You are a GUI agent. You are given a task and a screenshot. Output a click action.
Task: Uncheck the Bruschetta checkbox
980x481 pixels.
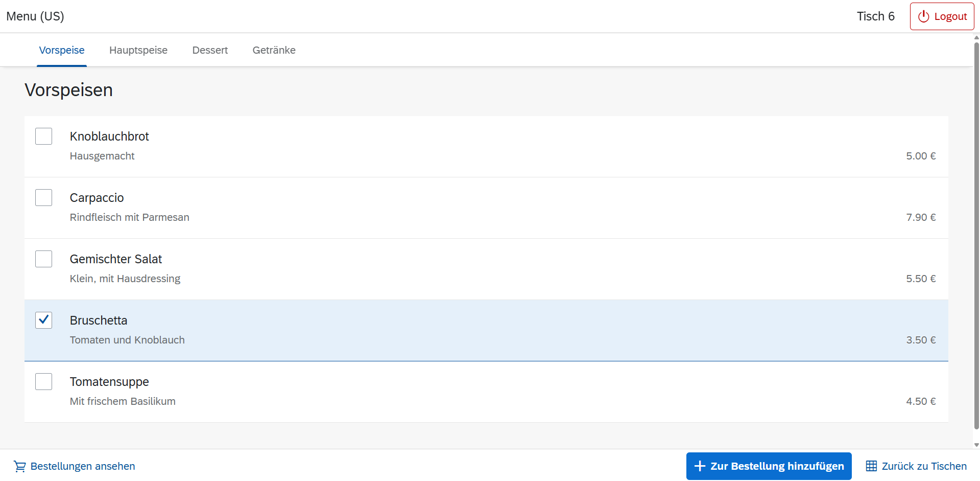44,320
